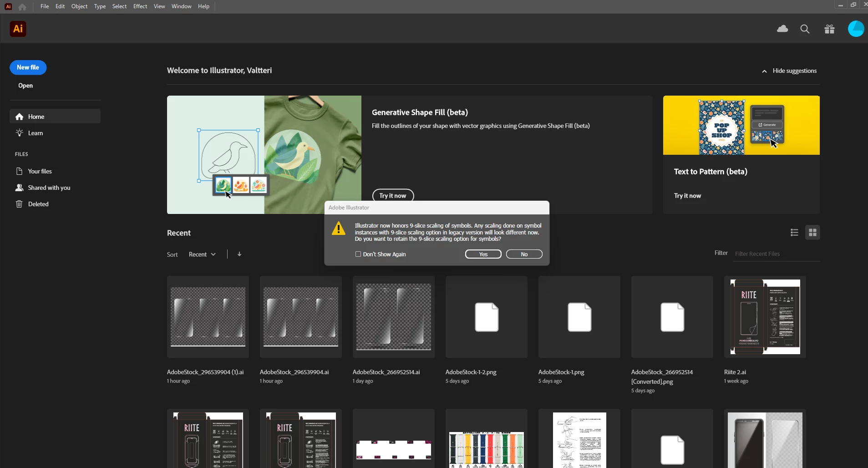Viewport: 868px width, 468px height.
Task: Open the AdobeStock-1-2.png file thumbnail
Action: point(487,317)
